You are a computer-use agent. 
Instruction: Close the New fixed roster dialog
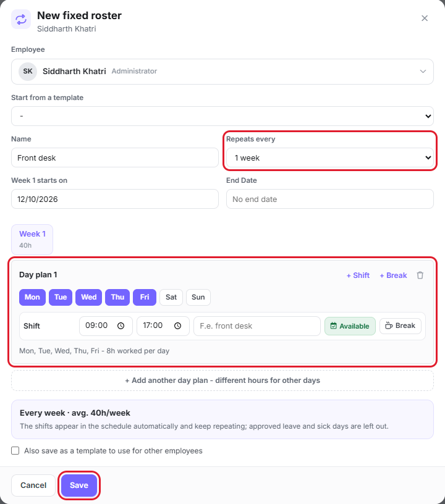click(425, 19)
